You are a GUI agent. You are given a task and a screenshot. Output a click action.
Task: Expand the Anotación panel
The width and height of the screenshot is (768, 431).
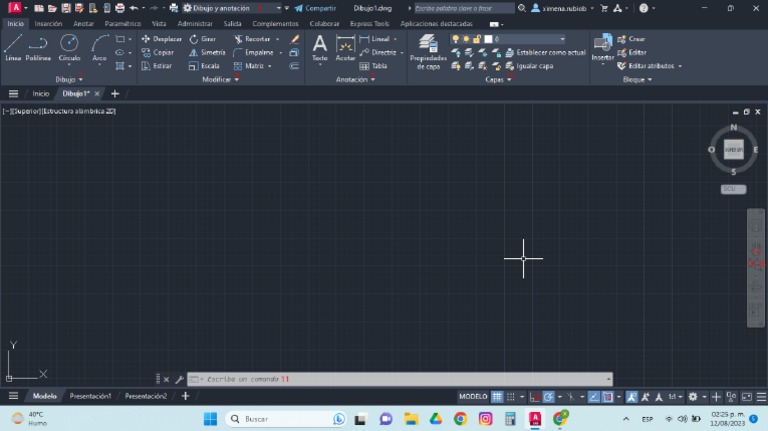point(355,79)
